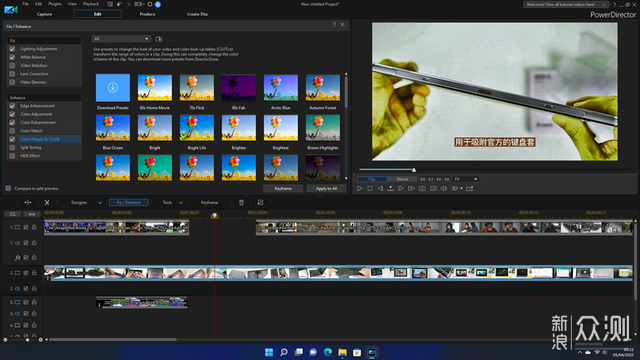The image size is (640, 360).
Task: Delete selected clip with trash icon
Action: [x=241, y=202]
